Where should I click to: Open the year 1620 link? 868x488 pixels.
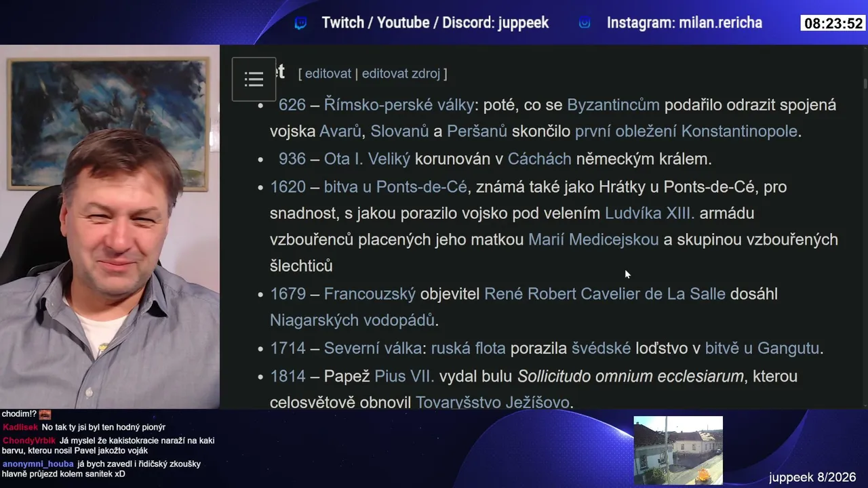(288, 187)
